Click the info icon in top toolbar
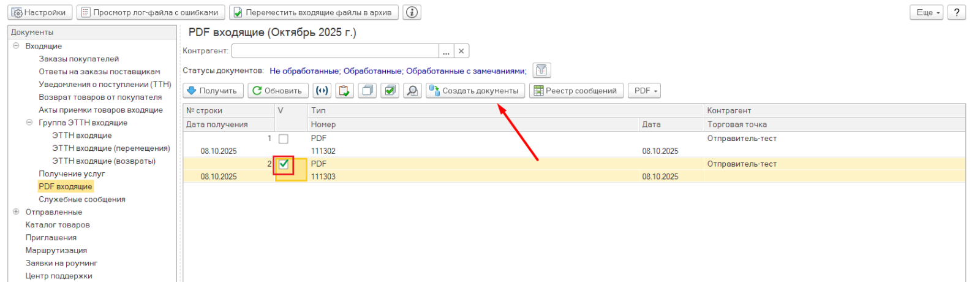The image size is (980, 282). tap(412, 12)
